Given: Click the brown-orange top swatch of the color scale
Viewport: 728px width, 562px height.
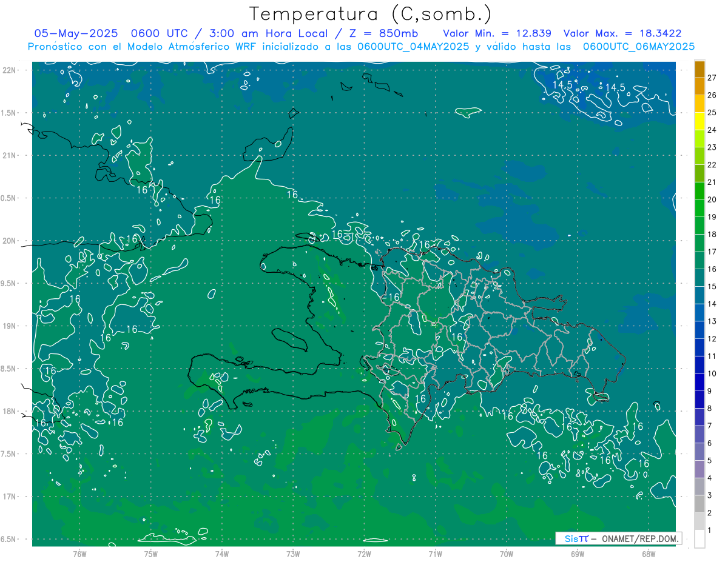Looking at the screenshot, I should (699, 69).
